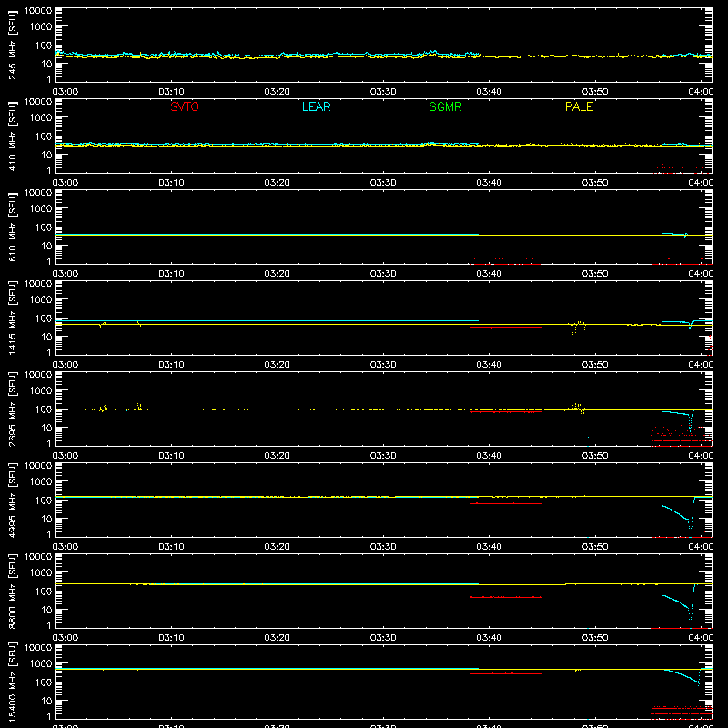Click the 1000 y-axis label of 15400 MHz panel
Image resolution: width=728 pixels, height=728 pixels.
coord(41,663)
